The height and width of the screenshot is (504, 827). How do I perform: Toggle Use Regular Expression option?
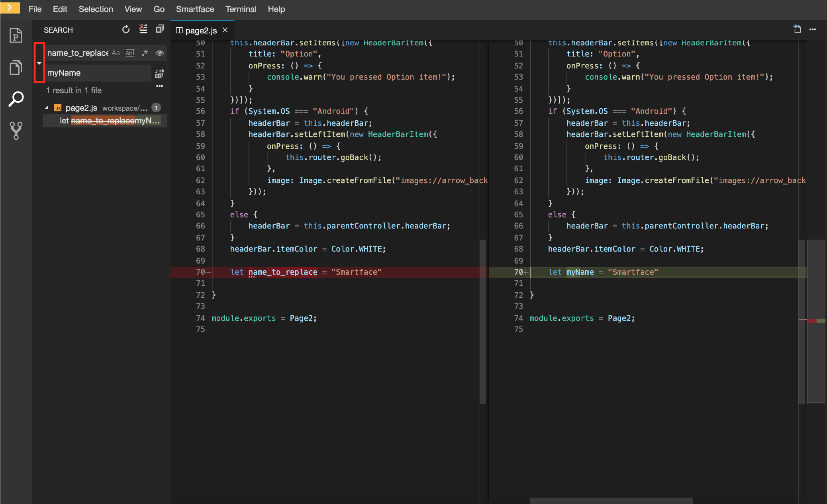click(x=145, y=53)
